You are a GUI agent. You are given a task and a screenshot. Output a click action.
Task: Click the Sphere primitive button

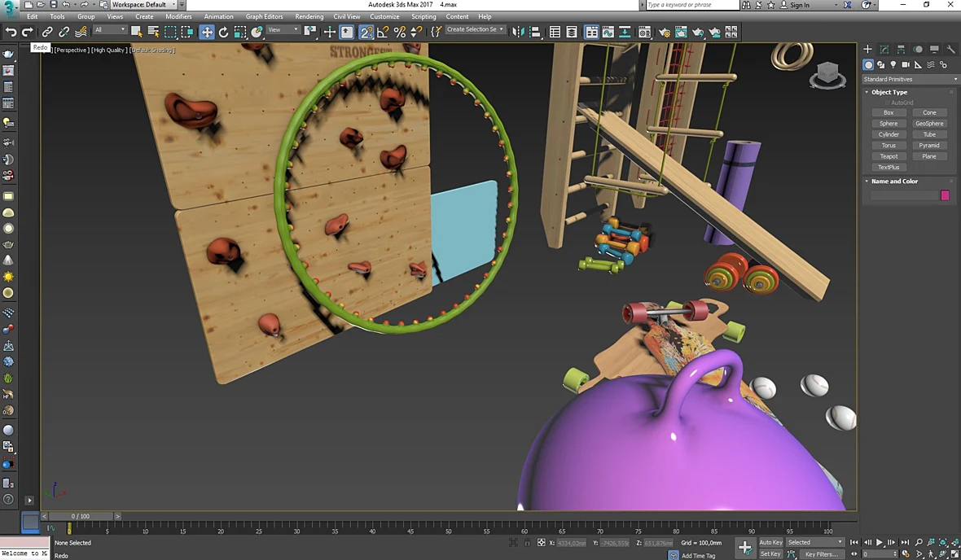pos(889,124)
